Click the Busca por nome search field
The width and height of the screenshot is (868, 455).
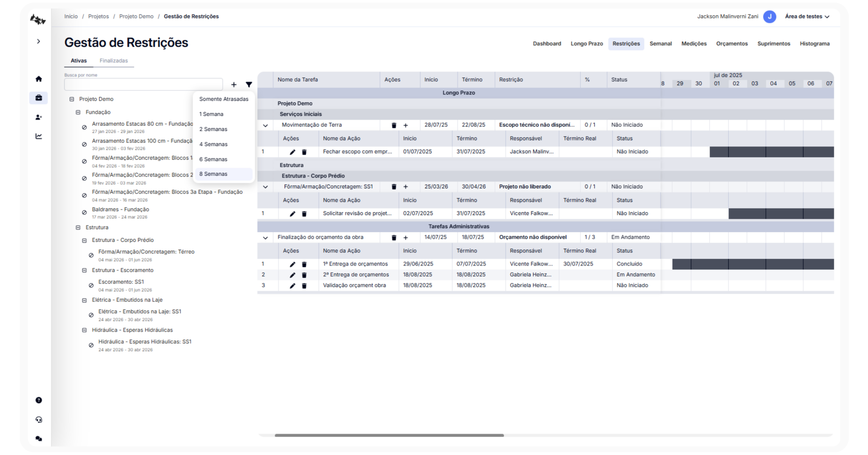(x=143, y=84)
